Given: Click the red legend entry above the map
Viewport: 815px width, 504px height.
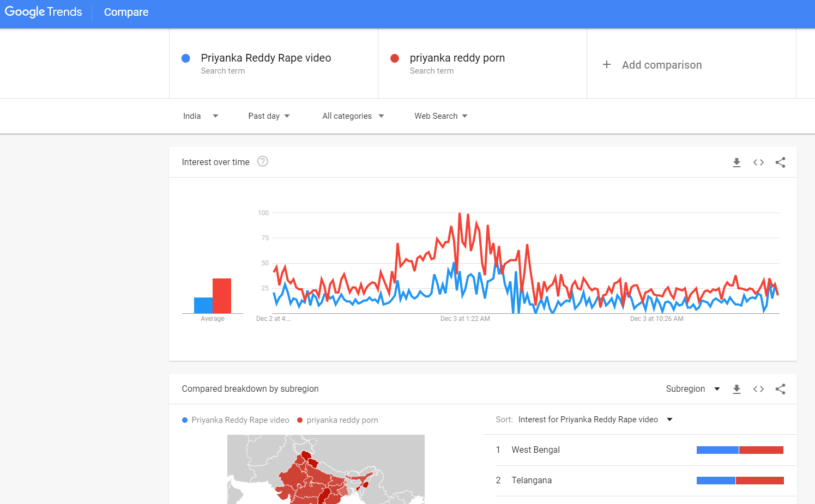Looking at the screenshot, I should coord(337,420).
